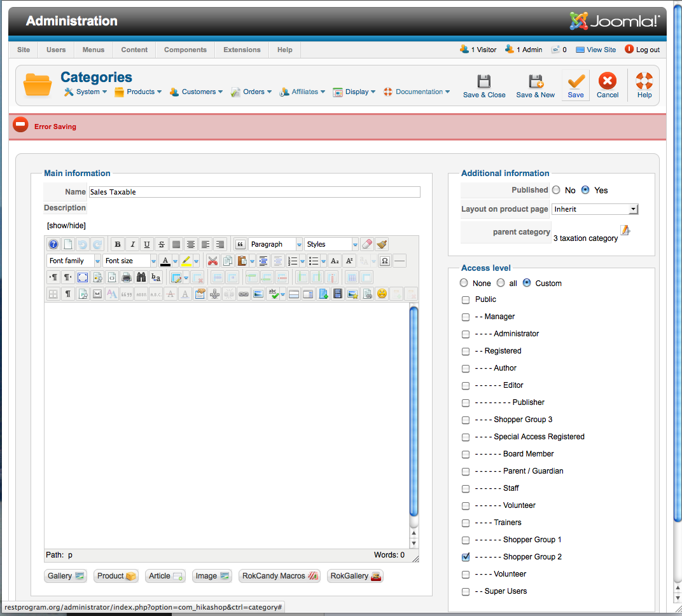Click the Underline formatting icon

147,244
